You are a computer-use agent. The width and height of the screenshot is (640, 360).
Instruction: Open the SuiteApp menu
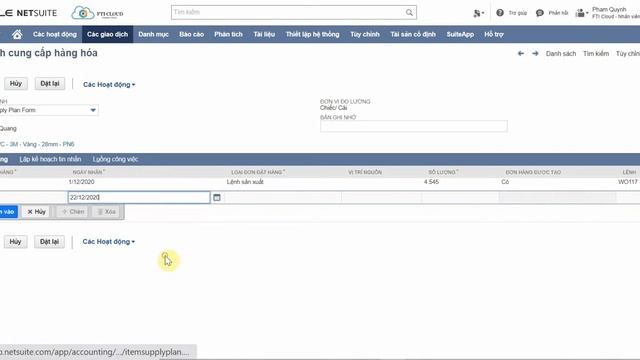[460, 34]
